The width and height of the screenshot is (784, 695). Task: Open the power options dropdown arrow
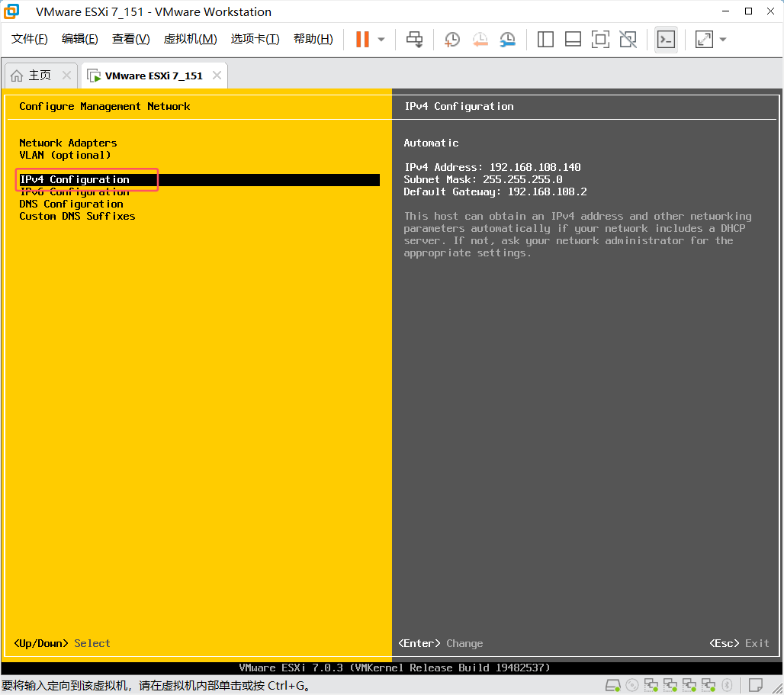pyautogui.click(x=381, y=39)
